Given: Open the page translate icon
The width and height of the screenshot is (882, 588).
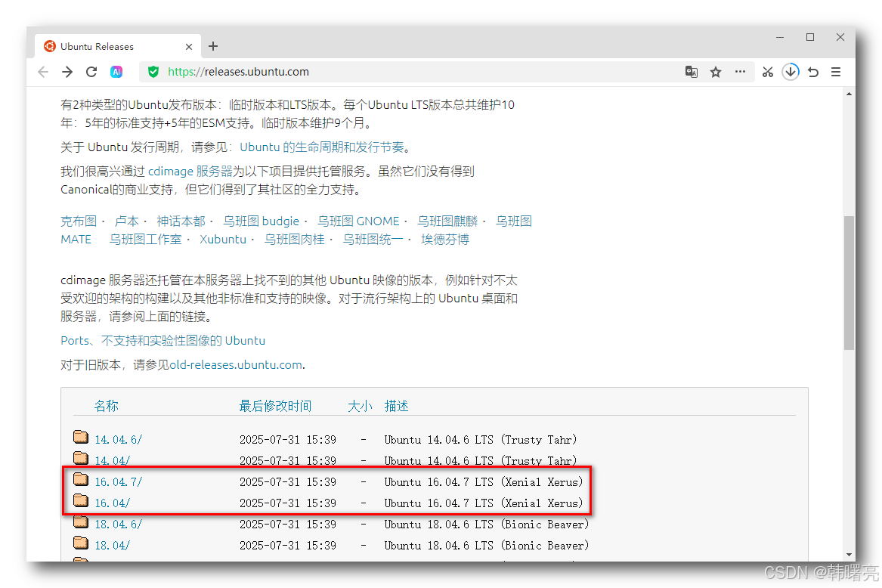Looking at the screenshot, I should pyautogui.click(x=692, y=72).
